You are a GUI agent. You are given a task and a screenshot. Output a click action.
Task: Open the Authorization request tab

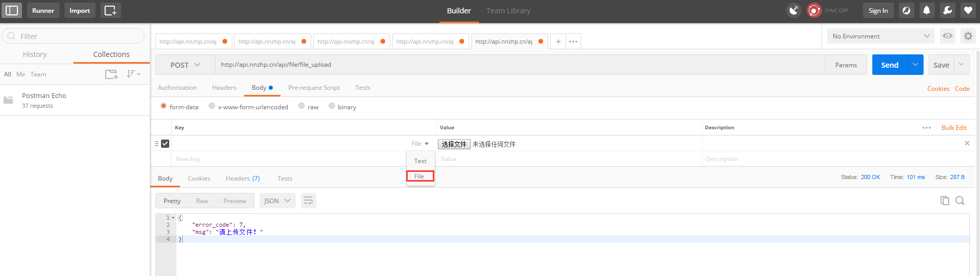coord(177,88)
